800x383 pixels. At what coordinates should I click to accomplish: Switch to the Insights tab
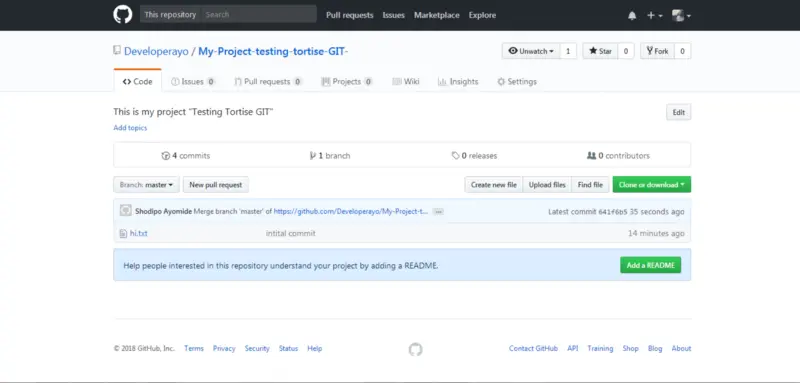[458, 82]
